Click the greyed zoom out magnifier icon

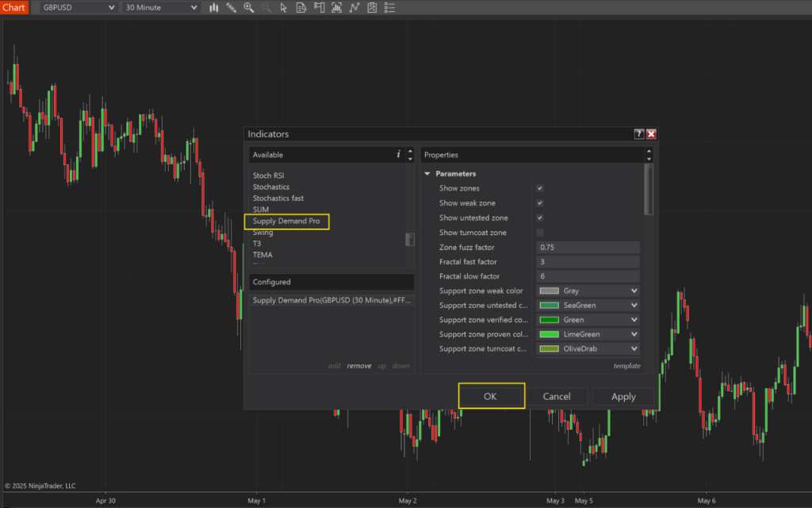(266, 8)
